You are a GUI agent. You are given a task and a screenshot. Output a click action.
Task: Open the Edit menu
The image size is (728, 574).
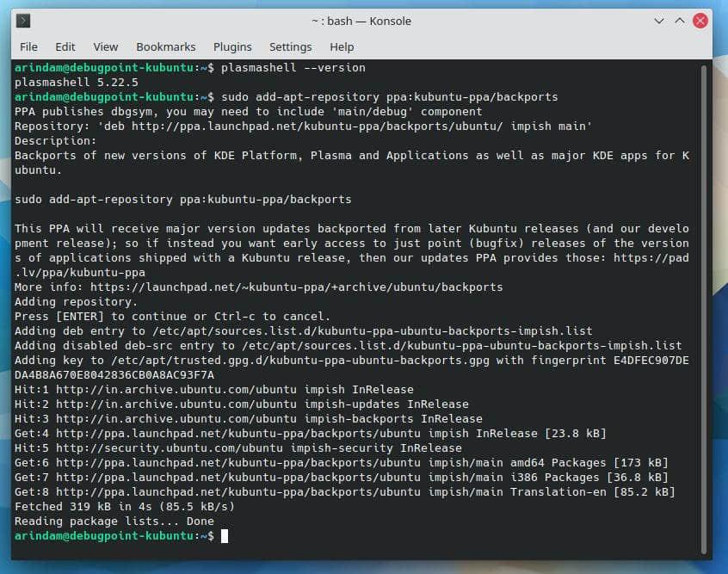(65, 46)
